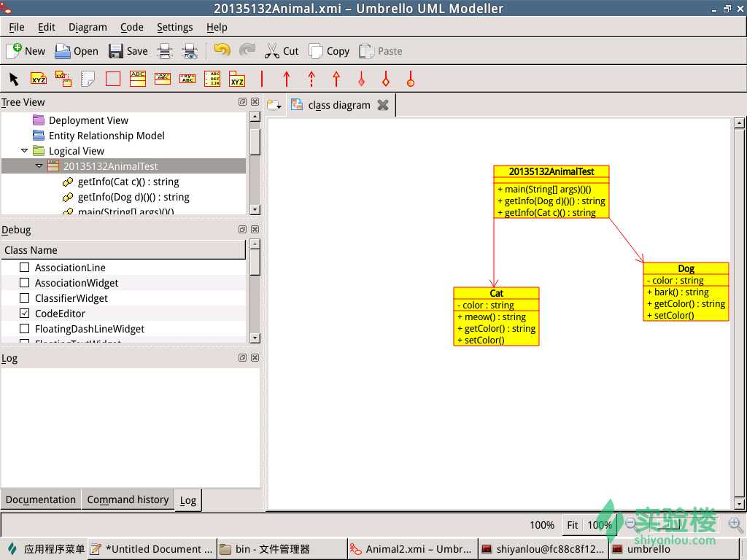Click the Fit zoom button

tap(572, 525)
